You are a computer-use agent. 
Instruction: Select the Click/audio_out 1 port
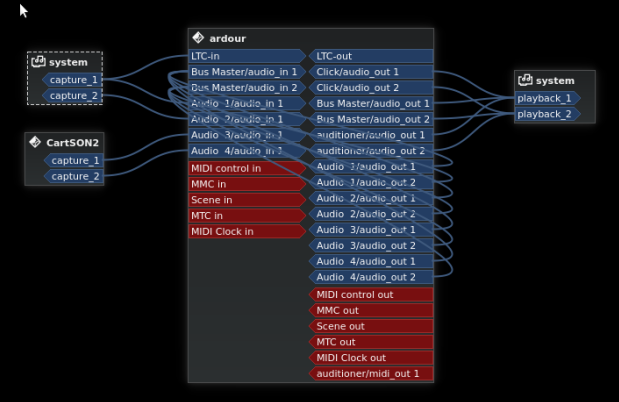click(x=371, y=72)
